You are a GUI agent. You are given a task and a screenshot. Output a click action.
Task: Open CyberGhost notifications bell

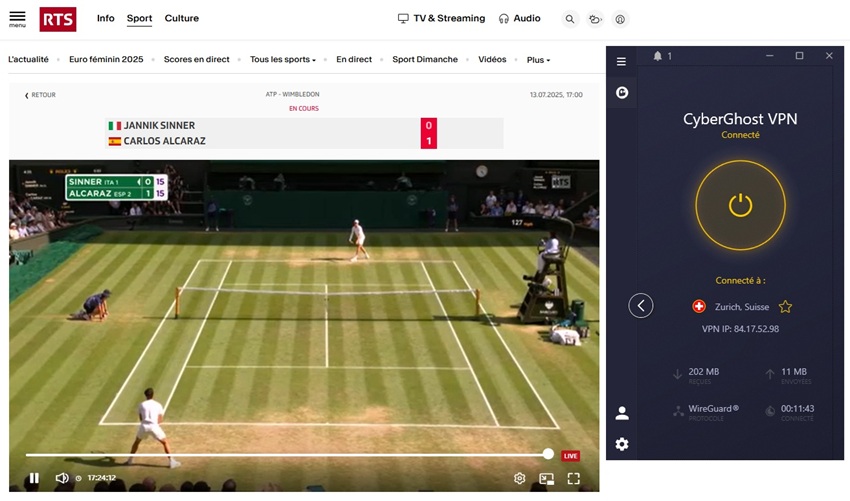658,56
